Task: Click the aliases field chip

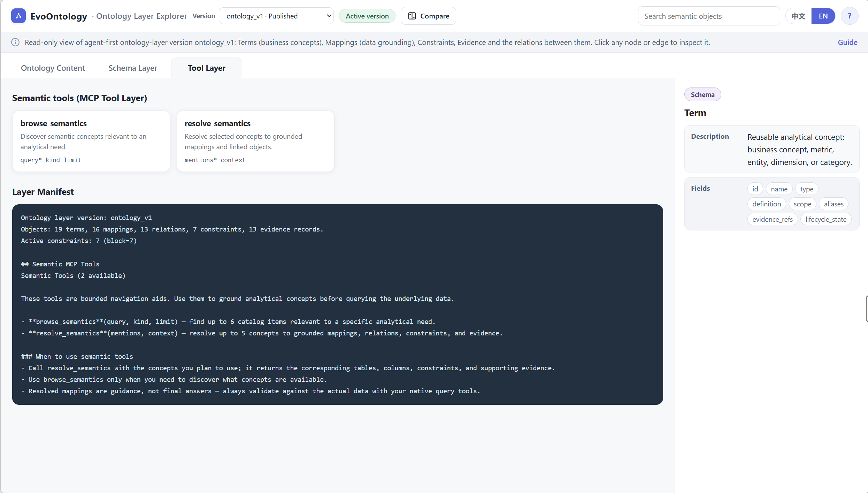Action: point(834,204)
